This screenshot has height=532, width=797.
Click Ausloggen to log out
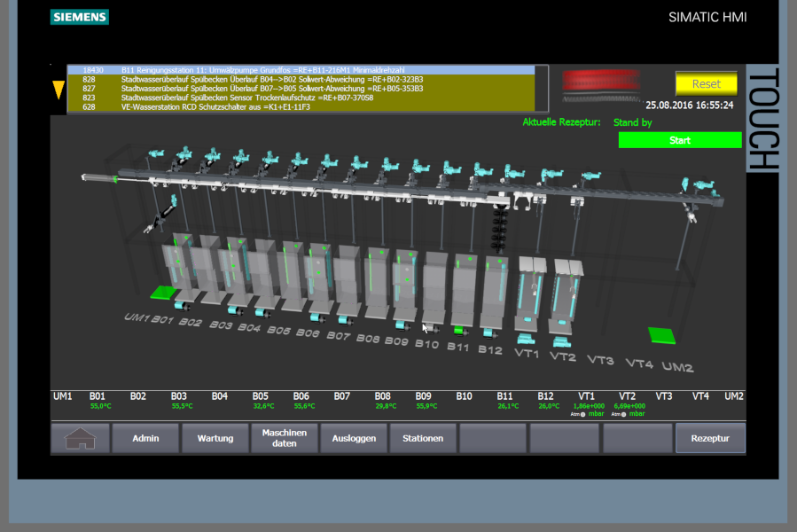click(x=354, y=438)
